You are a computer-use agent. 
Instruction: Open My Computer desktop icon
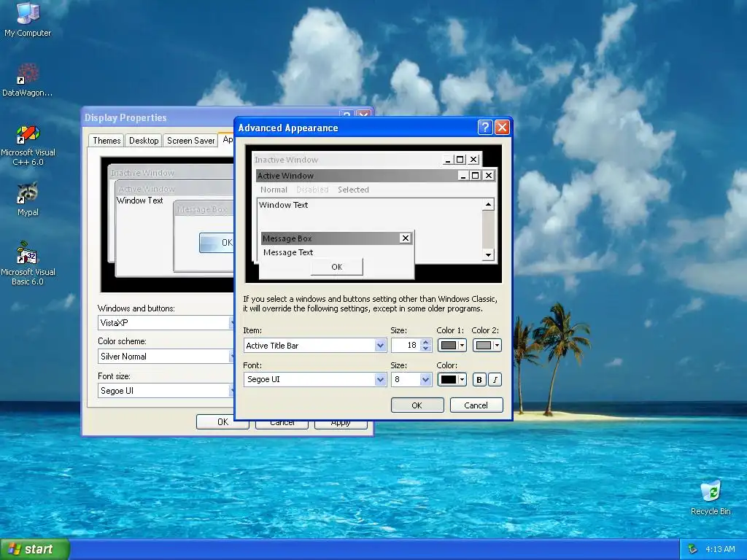[28, 19]
